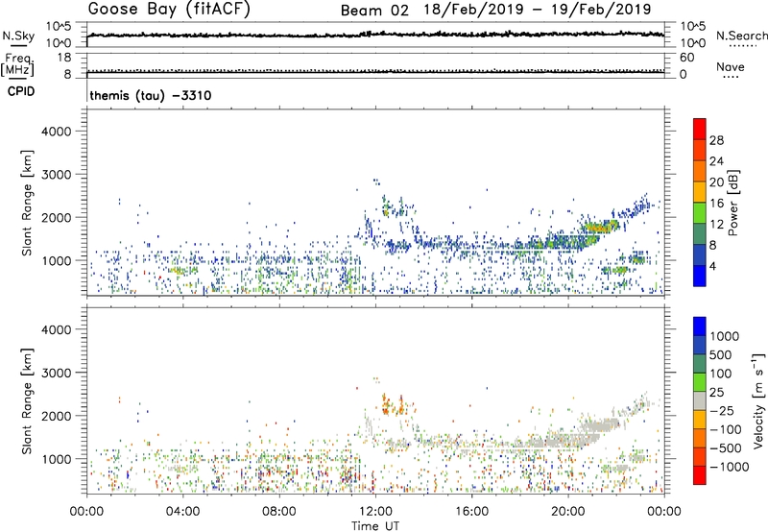
Task: Click the "04:00" time axis label
Action: tap(182, 512)
